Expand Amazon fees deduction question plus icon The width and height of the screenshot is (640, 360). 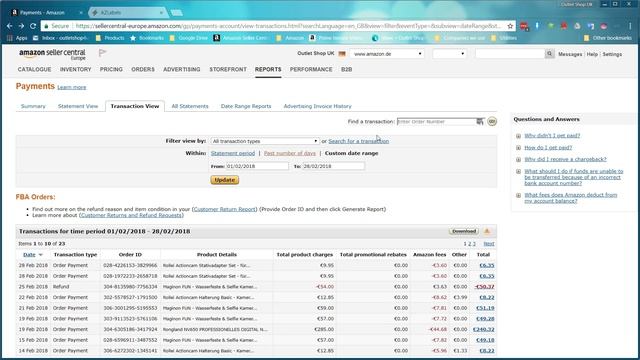click(518, 196)
